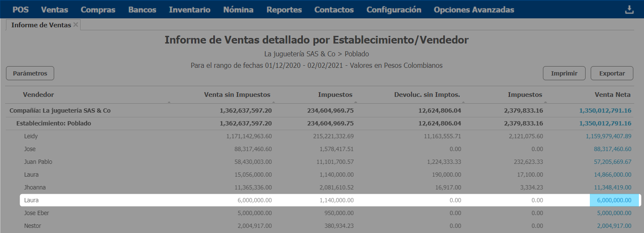The height and width of the screenshot is (233, 644).
Task: Open the Inventario menu
Action: coord(189,10)
